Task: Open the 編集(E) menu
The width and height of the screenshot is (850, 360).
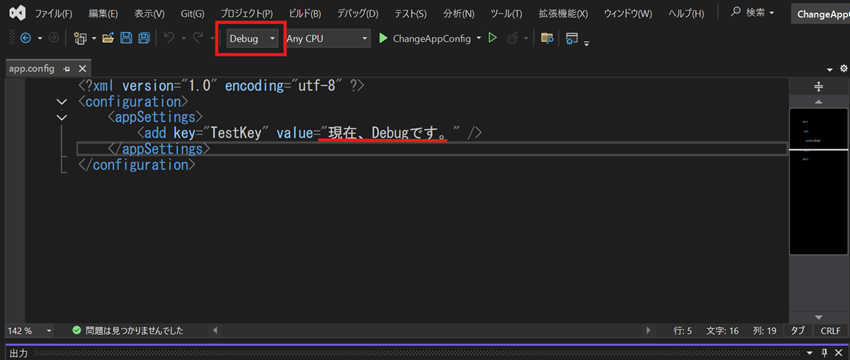Action: (103, 14)
